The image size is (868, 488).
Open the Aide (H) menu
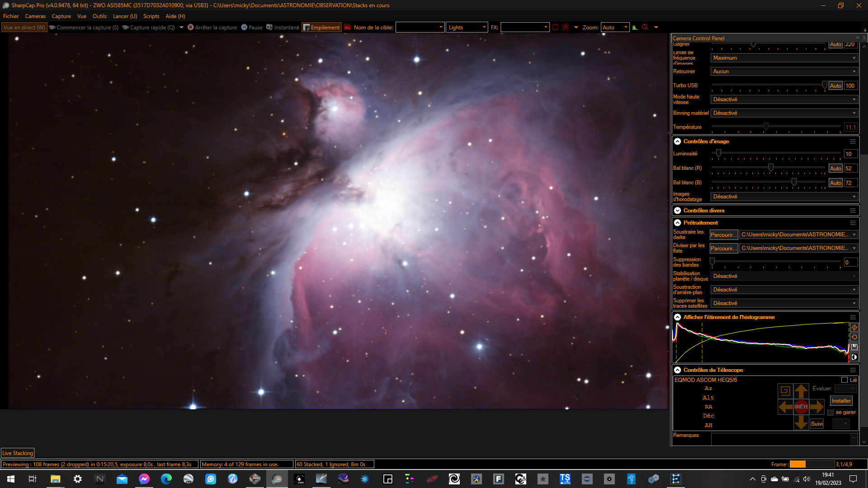tap(175, 16)
